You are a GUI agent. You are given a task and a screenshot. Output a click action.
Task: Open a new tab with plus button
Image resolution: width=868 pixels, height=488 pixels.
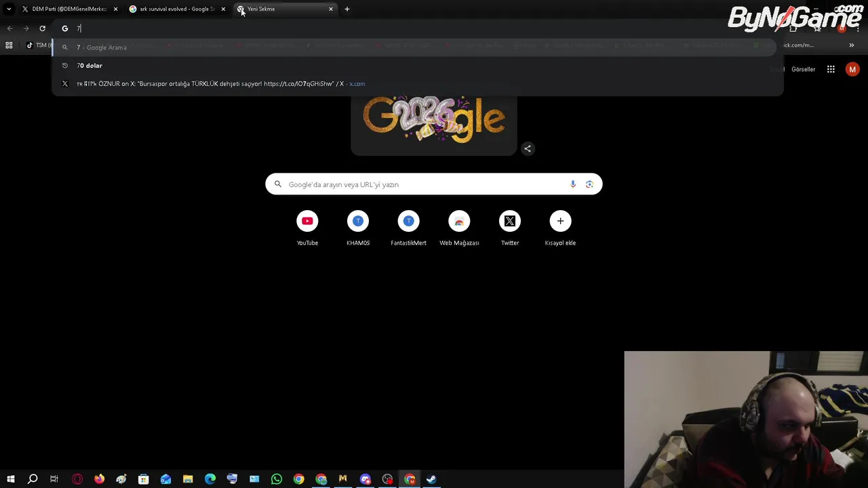pos(347,9)
